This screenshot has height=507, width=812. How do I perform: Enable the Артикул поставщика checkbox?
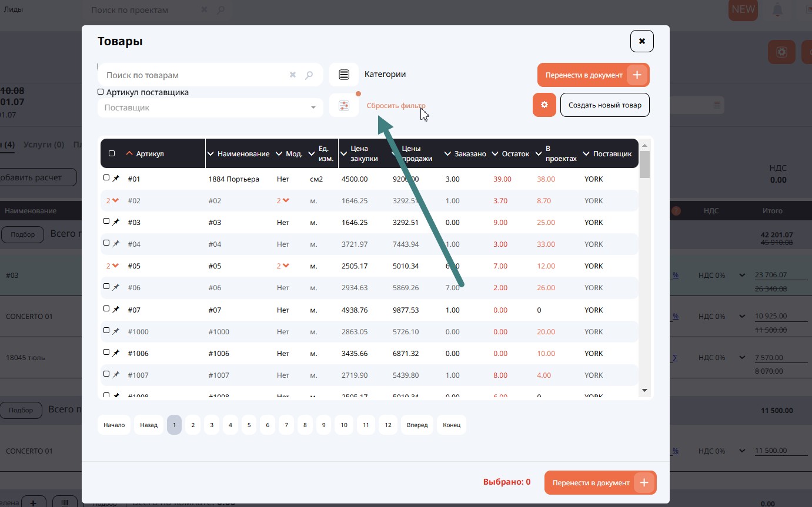point(101,92)
